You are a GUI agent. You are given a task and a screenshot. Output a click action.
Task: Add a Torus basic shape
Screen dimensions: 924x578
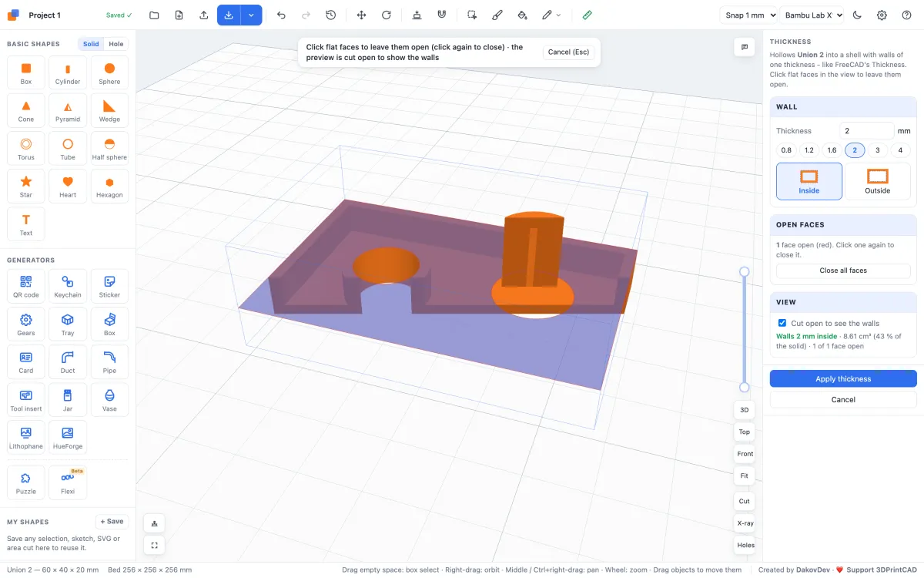tap(26, 150)
